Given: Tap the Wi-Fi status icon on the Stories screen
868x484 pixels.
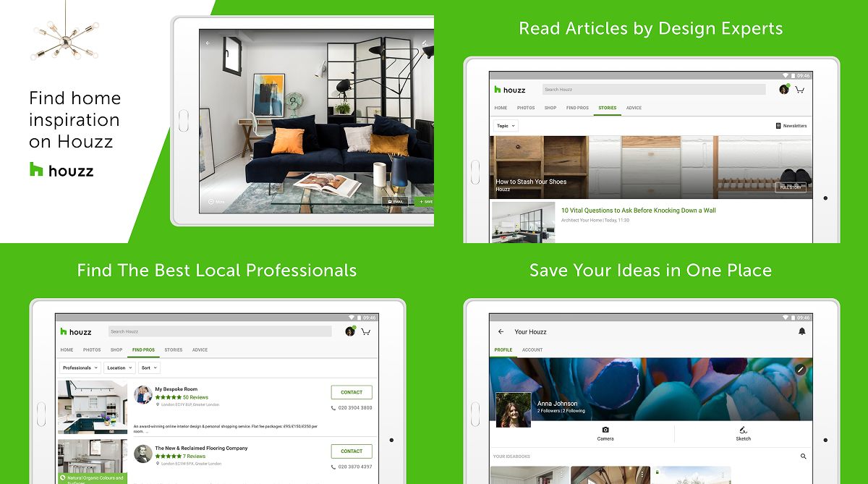Looking at the screenshot, I should coord(786,75).
